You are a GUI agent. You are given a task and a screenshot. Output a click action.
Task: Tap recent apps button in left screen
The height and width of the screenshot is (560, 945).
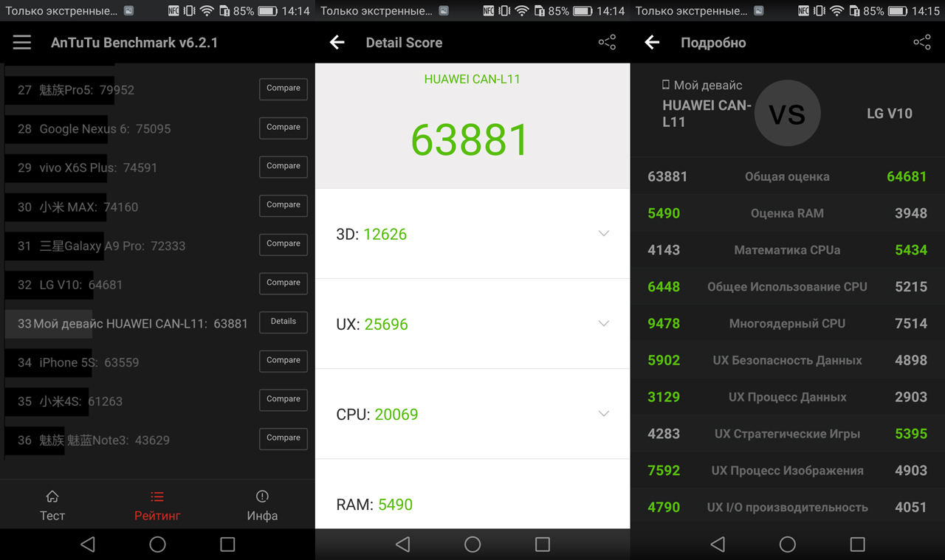[227, 545]
